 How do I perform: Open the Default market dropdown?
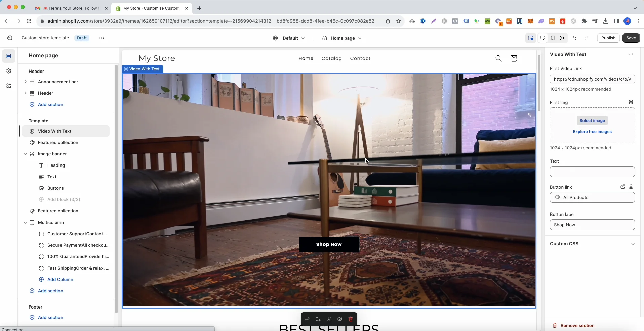click(289, 38)
